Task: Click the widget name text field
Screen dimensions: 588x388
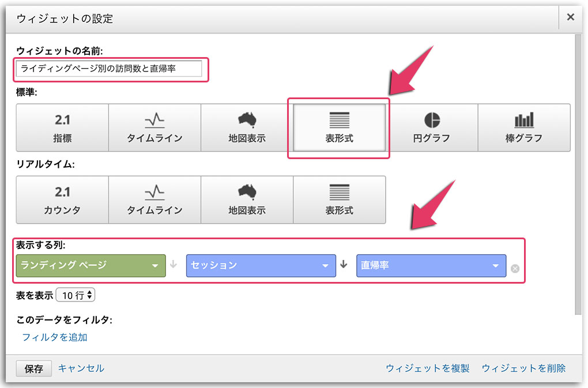Action: 110,69
